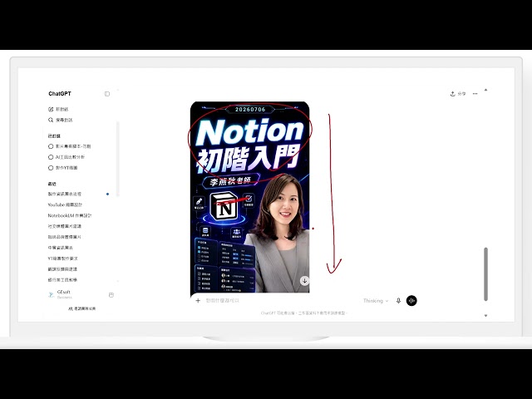
Task: Click the Share button at top right
Action: click(x=458, y=94)
